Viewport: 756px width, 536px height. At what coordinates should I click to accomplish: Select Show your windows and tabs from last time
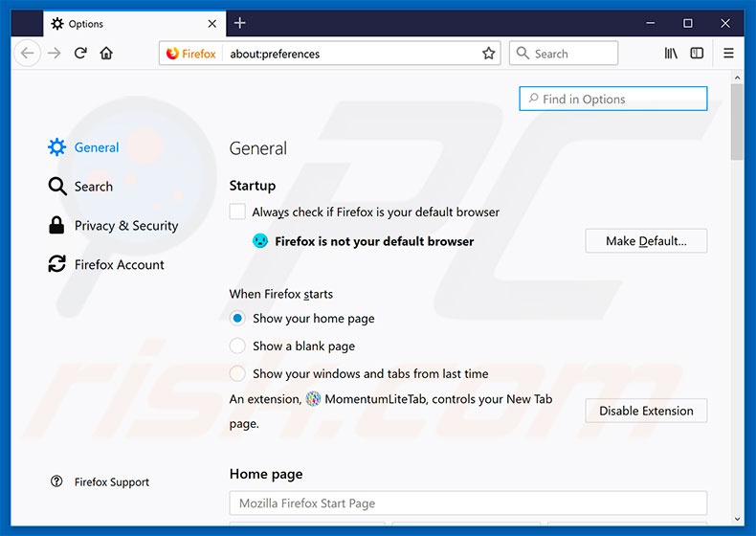coord(237,373)
